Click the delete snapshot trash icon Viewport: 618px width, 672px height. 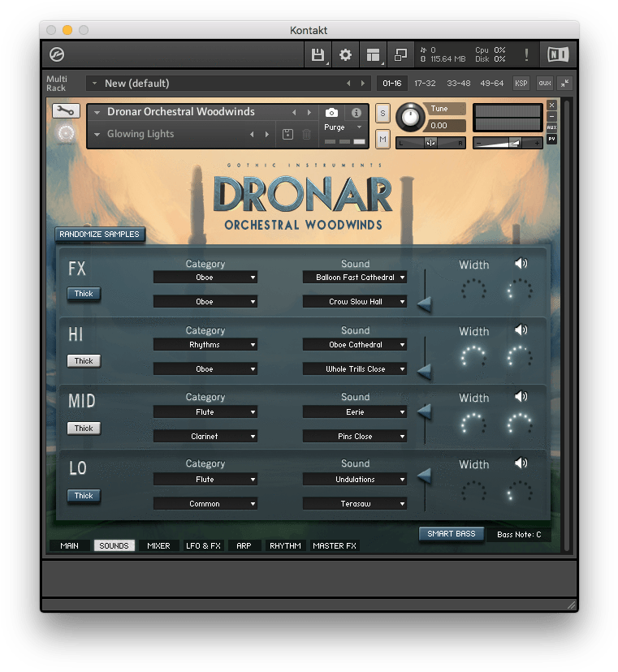(x=307, y=134)
